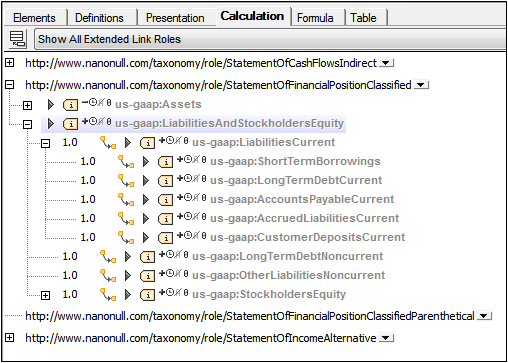Click weight 1.0 of LongTermDebtNoncurrent
The width and height of the screenshot is (508, 363).
70,256
